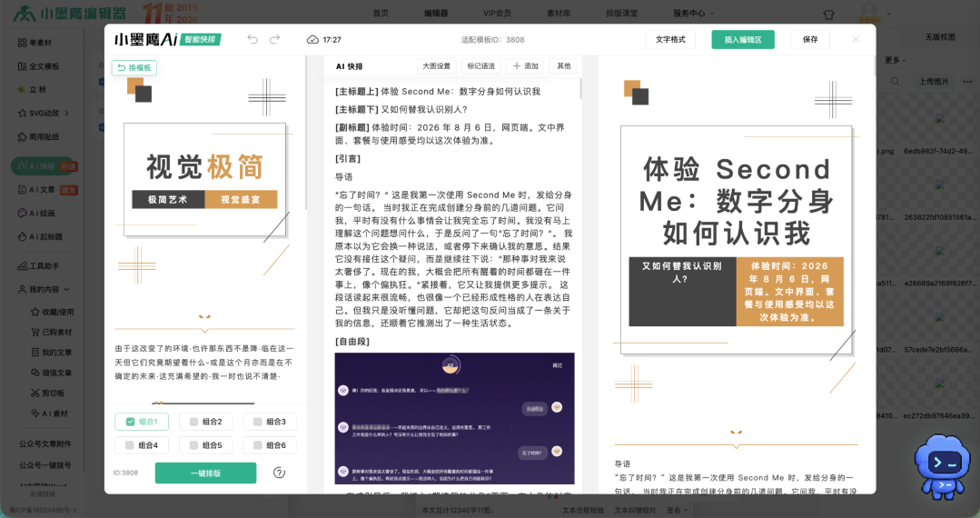Go to 编辑器 in the top navigation
This screenshot has height=518, width=980.
point(436,13)
